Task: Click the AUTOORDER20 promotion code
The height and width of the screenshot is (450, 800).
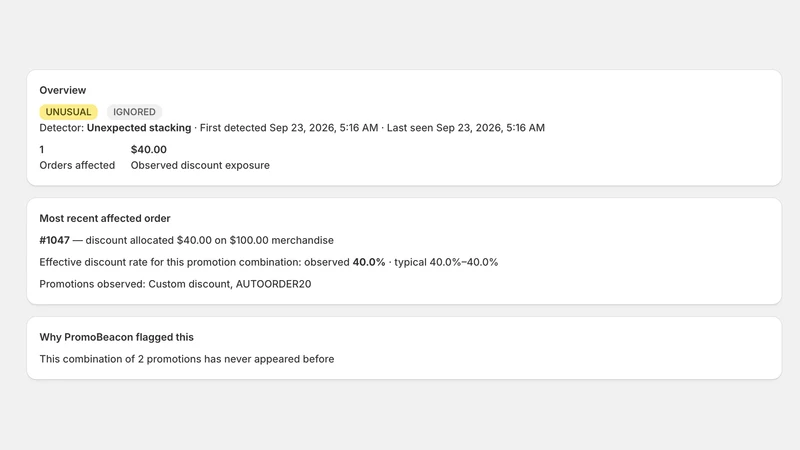Action: click(273, 284)
